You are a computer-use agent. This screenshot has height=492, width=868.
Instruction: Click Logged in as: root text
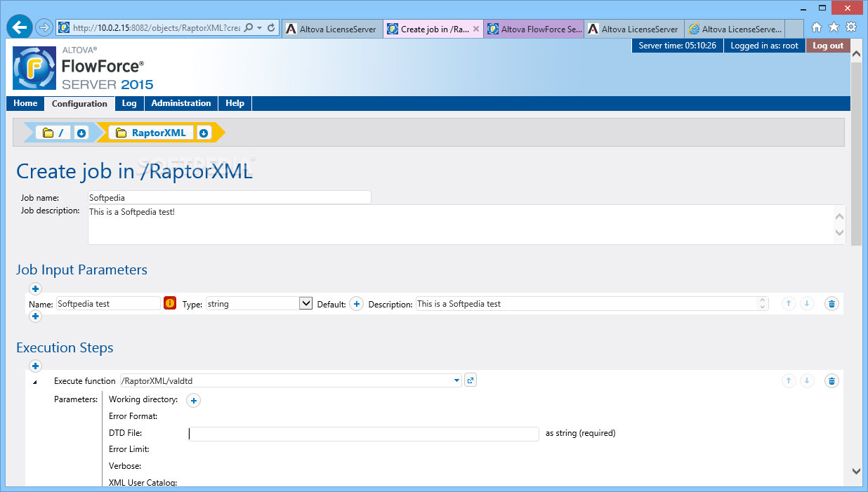tap(764, 46)
